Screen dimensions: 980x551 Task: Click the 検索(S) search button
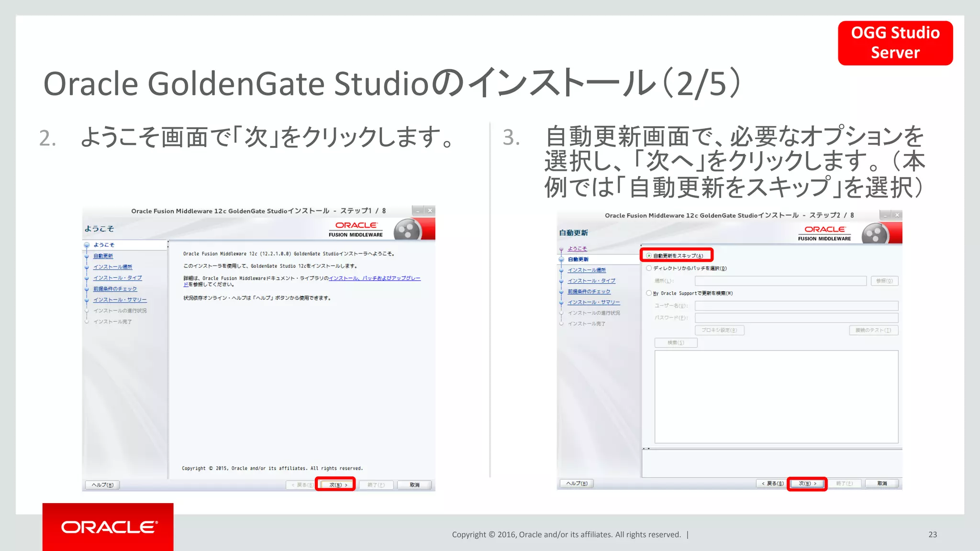(676, 342)
